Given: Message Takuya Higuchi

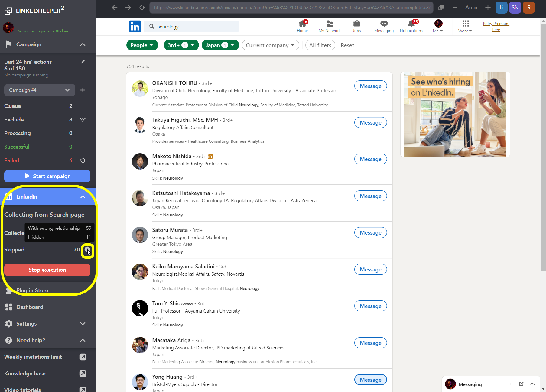Looking at the screenshot, I should click(x=370, y=123).
